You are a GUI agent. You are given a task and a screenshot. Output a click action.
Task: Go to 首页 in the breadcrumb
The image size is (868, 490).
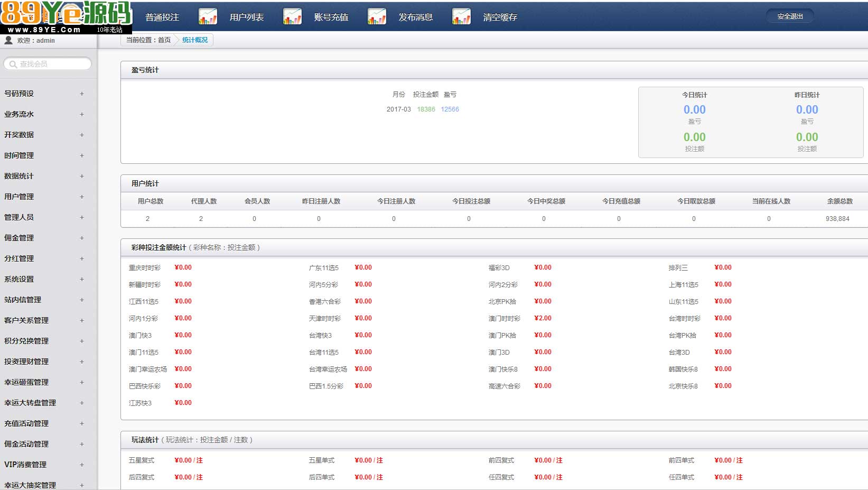(164, 40)
